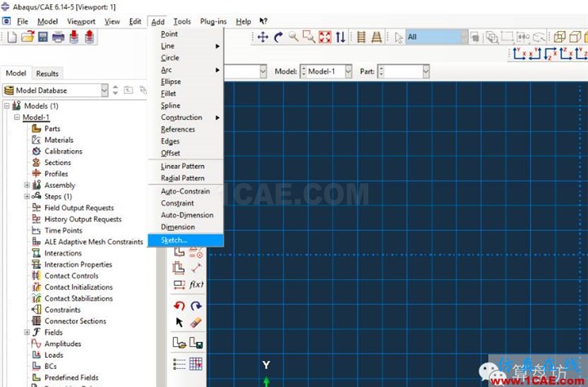
Task: Select Loads in the model tree
Action: [x=54, y=354]
